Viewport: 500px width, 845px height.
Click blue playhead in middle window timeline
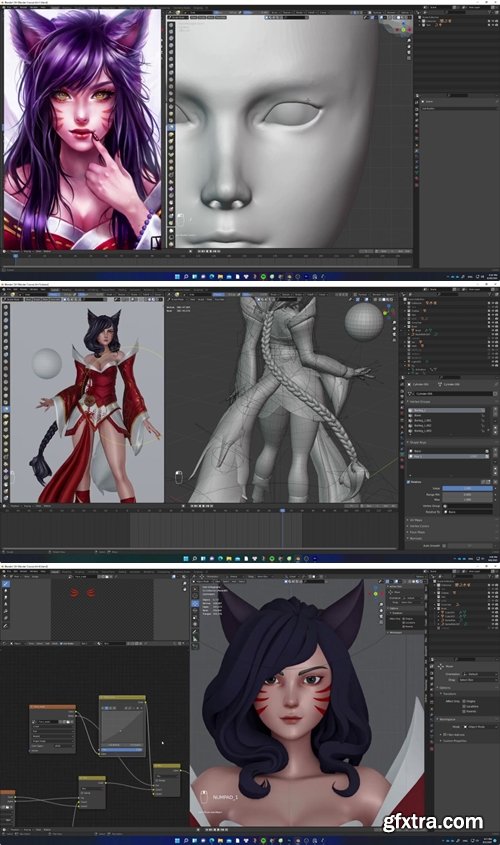click(x=282, y=510)
